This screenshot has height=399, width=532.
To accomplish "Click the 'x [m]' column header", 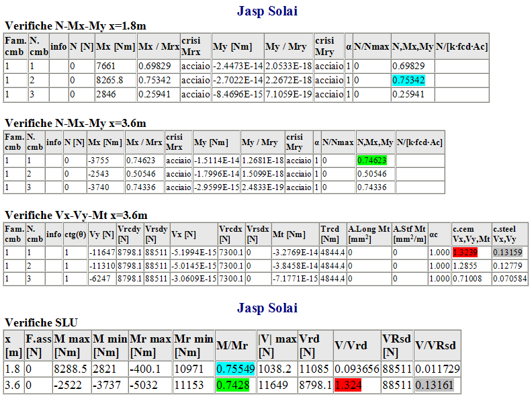I will click(13, 346).
